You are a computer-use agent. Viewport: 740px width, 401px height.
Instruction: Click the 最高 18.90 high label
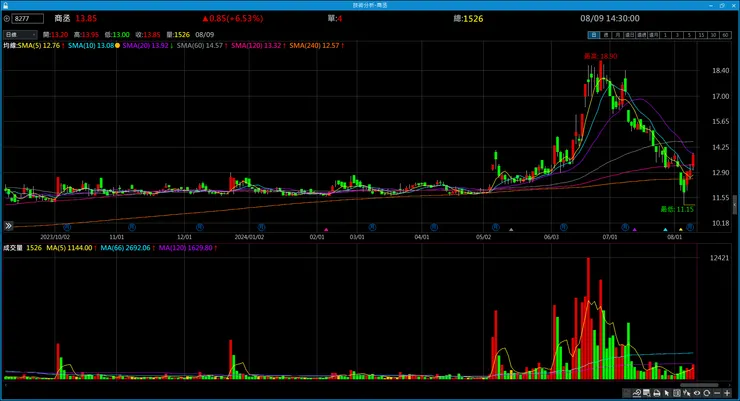[600, 56]
